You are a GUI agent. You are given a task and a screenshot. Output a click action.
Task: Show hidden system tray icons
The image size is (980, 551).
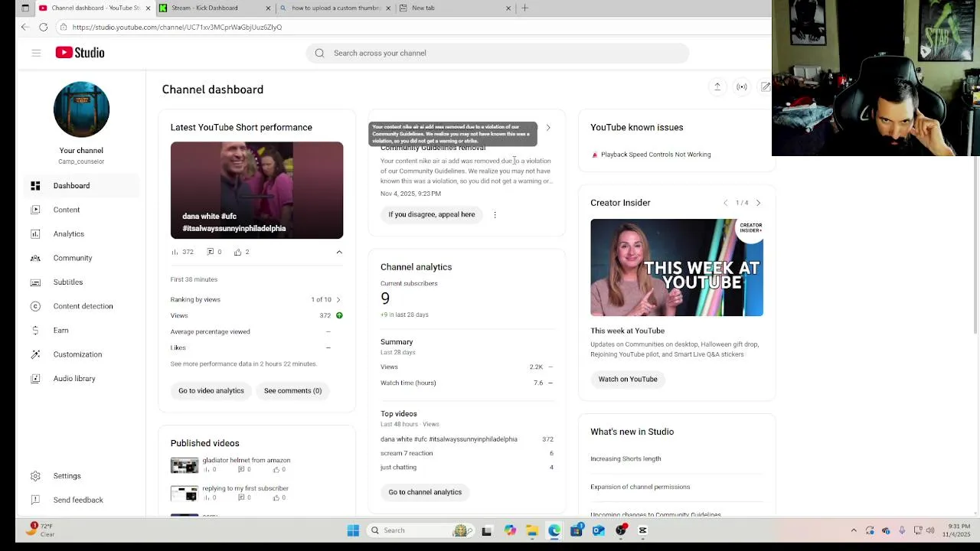854,530
